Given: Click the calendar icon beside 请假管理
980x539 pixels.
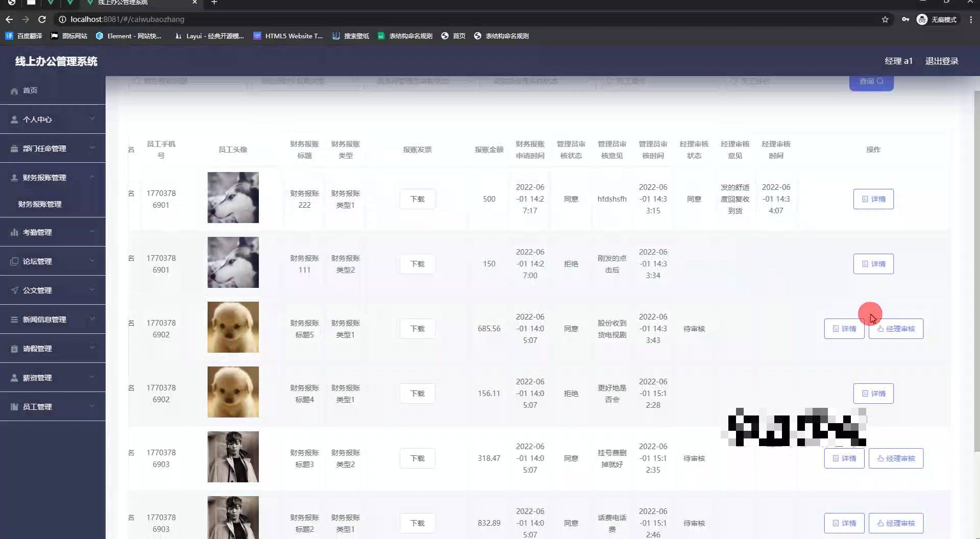Looking at the screenshot, I should pyautogui.click(x=14, y=349).
